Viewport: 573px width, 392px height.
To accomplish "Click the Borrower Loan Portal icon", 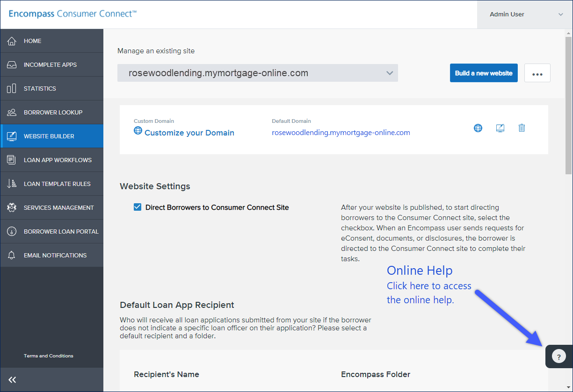I will pyautogui.click(x=12, y=232).
